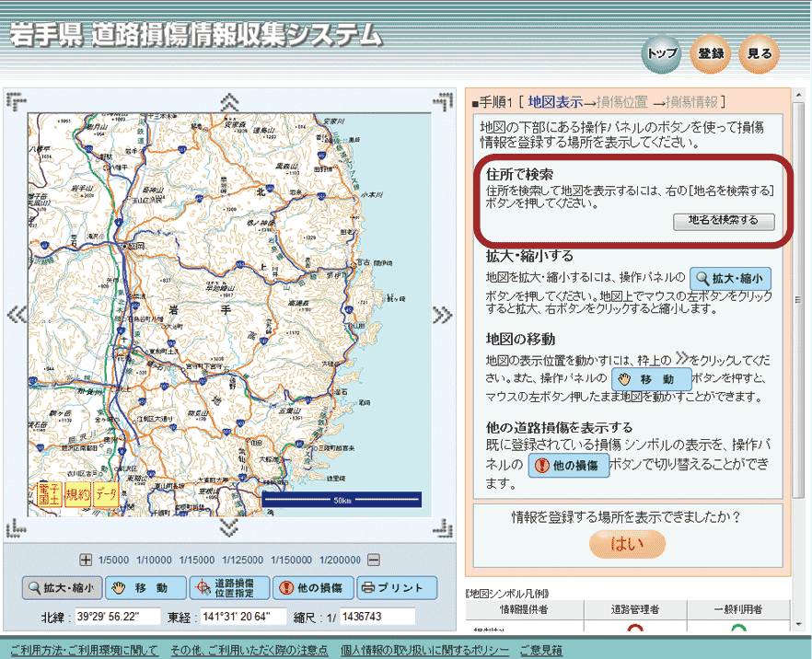This screenshot has height=659, width=812.
Task: Select the 損傷位置 step in the header
Action: pos(622,102)
